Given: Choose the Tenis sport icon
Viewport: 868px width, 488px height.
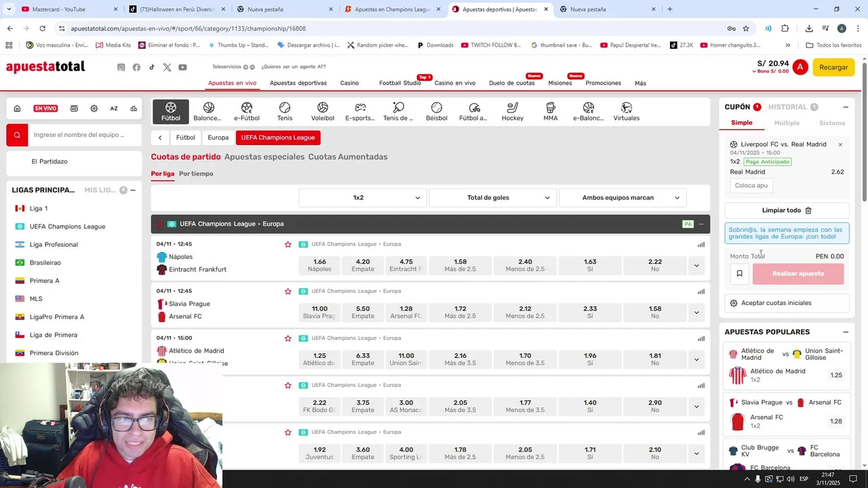Looking at the screenshot, I should 285,112.
